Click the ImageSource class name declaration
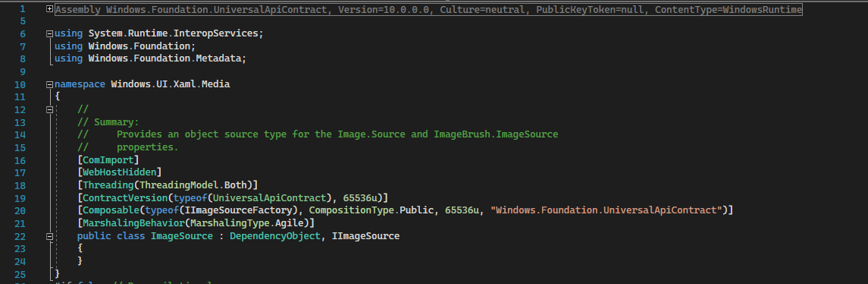Viewport: 868px width, 284px height. point(182,236)
